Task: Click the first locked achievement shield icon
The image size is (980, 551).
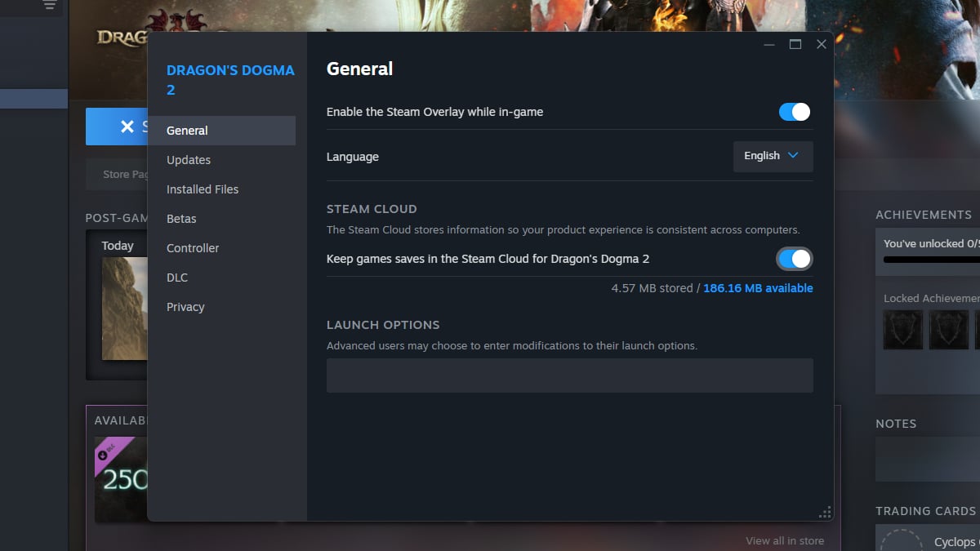Action: click(902, 330)
